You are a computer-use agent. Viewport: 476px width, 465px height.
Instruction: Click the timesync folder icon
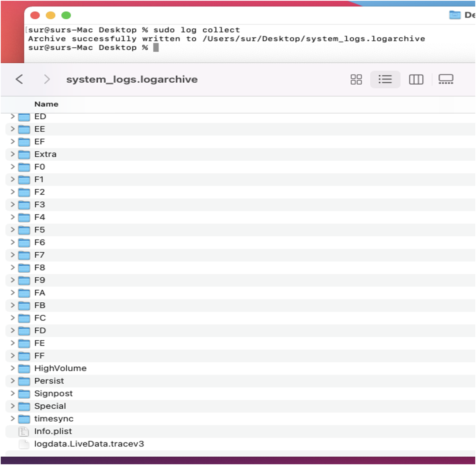click(24, 419)
